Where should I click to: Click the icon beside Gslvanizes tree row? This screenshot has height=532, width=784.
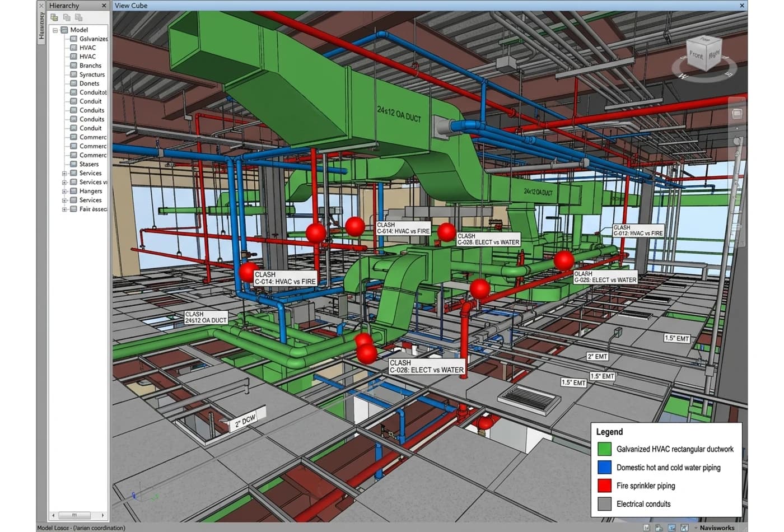[x=73, y=39]
